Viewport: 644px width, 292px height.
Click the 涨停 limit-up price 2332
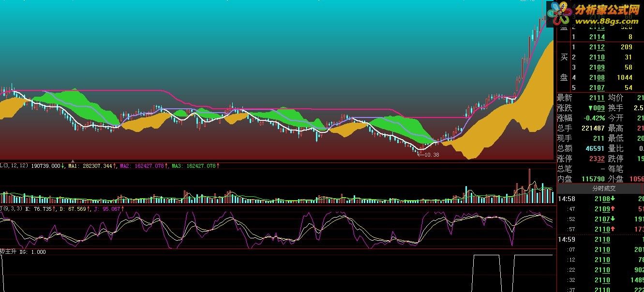597,159
